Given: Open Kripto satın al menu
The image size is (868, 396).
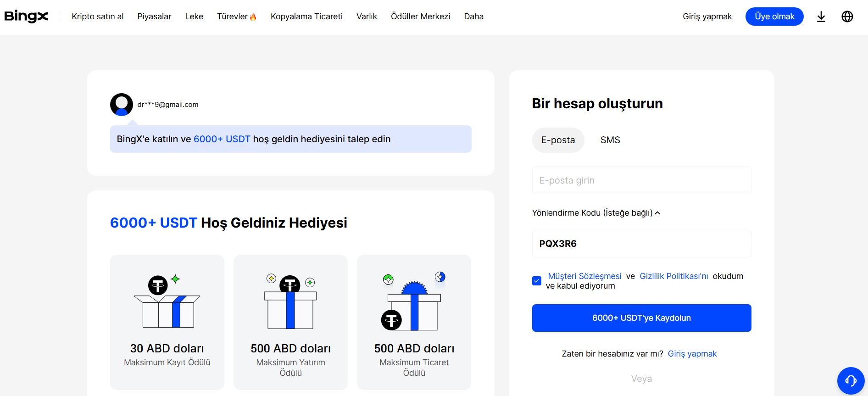Looking at the screenshot, I should click(x=98, y=17).
